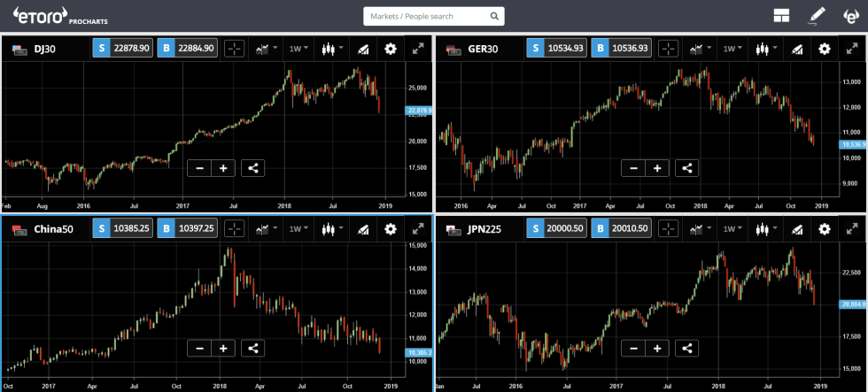The image size is (868, 392).
Task: Select the drawing pencil tool in header
Action: [817, 16]
